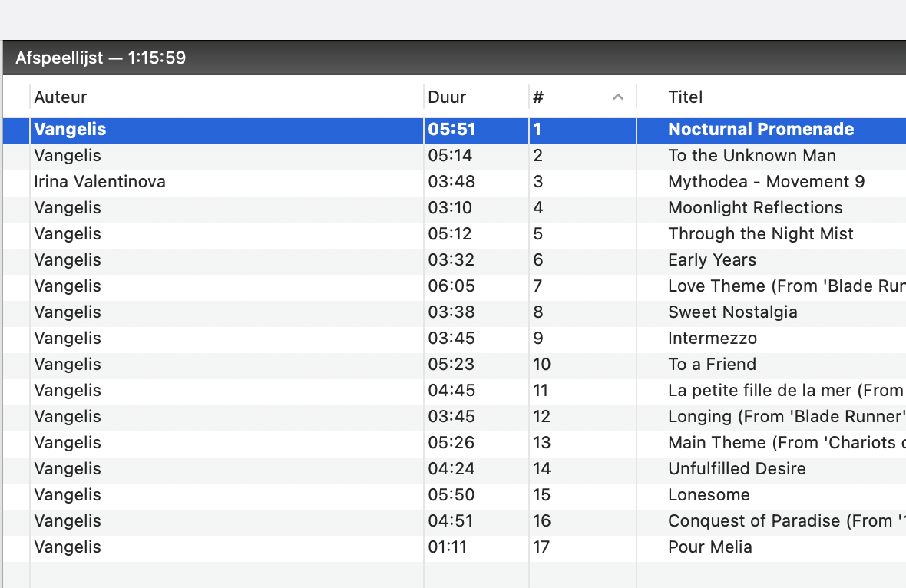Choose the Moonlight Reflections track
This screenshot has width=906, height=588.
click(756, 207)
